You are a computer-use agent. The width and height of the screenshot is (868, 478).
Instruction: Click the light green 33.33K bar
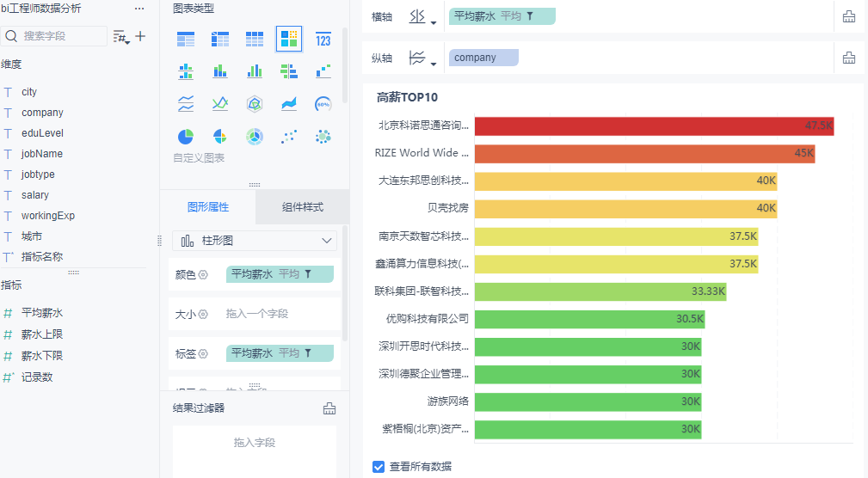coord(600,291)
